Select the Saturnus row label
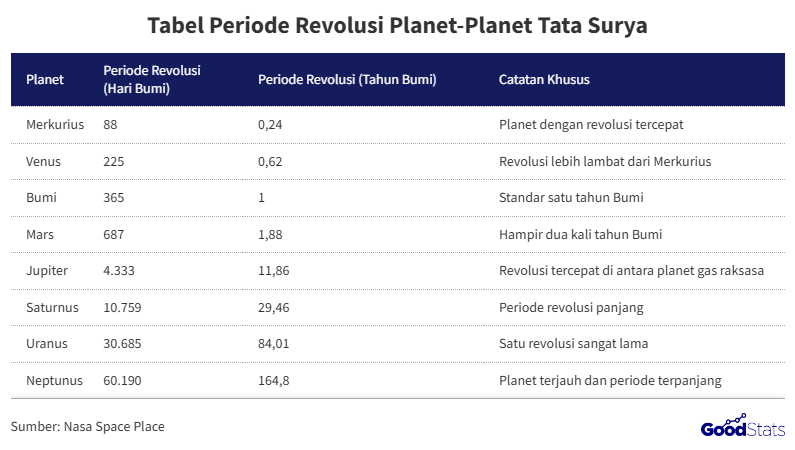Screen dimensions: 795x450 tap(52, 307)
